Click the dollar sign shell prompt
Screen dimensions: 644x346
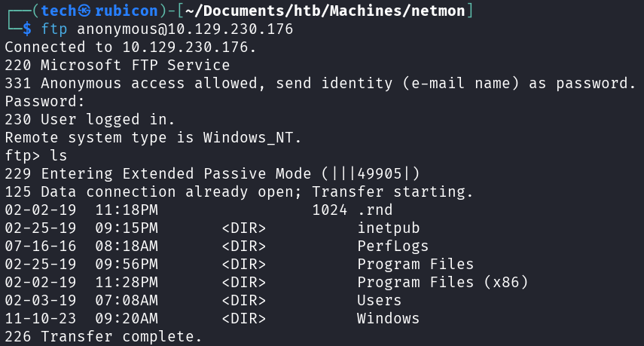point(27,29)
